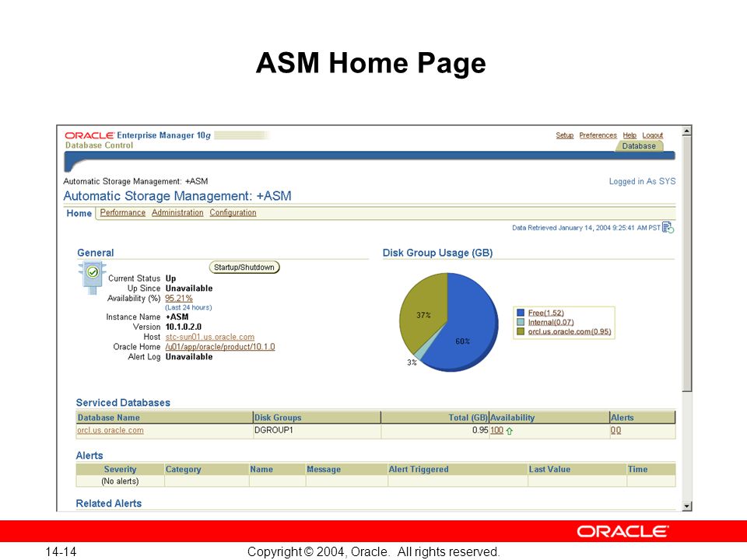Open the 95.21% availability link
Image resolution: width=747 pixels, height=560 pixels.
(x=179, y=299)
